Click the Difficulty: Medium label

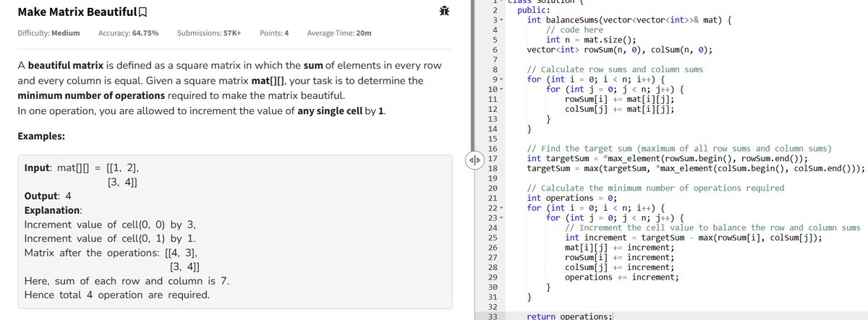click(48, 33)
